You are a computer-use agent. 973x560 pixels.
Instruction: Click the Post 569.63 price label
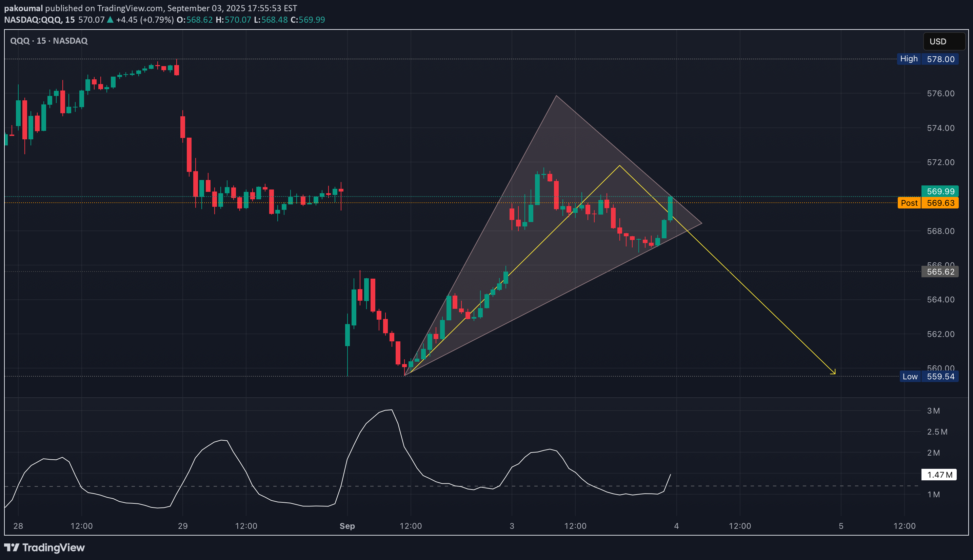pos(928,203)
